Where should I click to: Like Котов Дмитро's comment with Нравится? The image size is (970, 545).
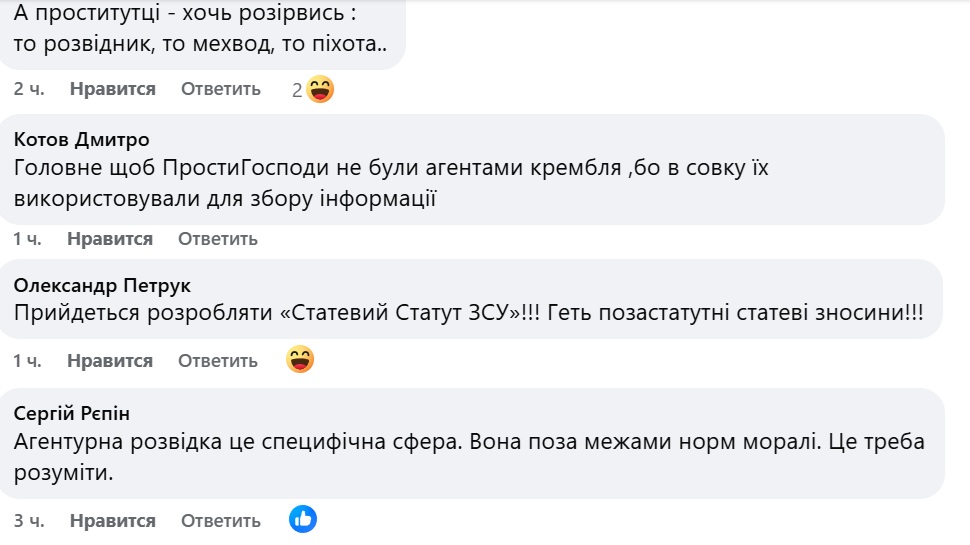coord(110,239)
